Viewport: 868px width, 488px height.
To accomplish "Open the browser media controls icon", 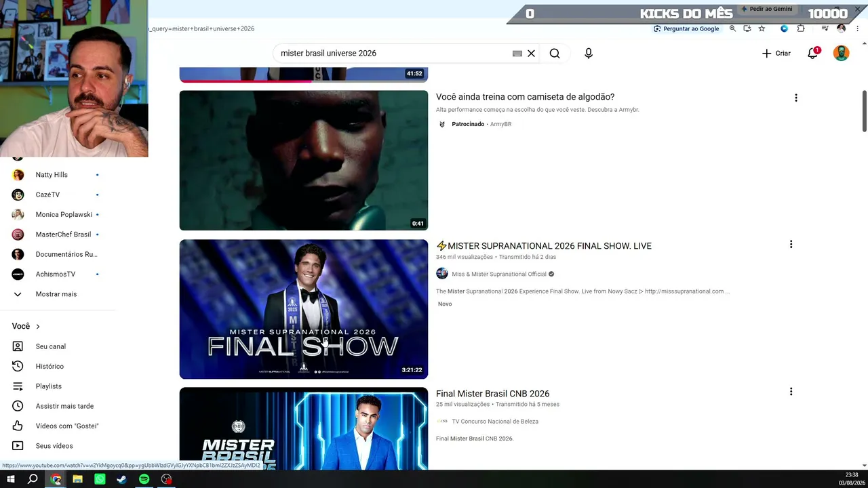I will coord(825,28).
